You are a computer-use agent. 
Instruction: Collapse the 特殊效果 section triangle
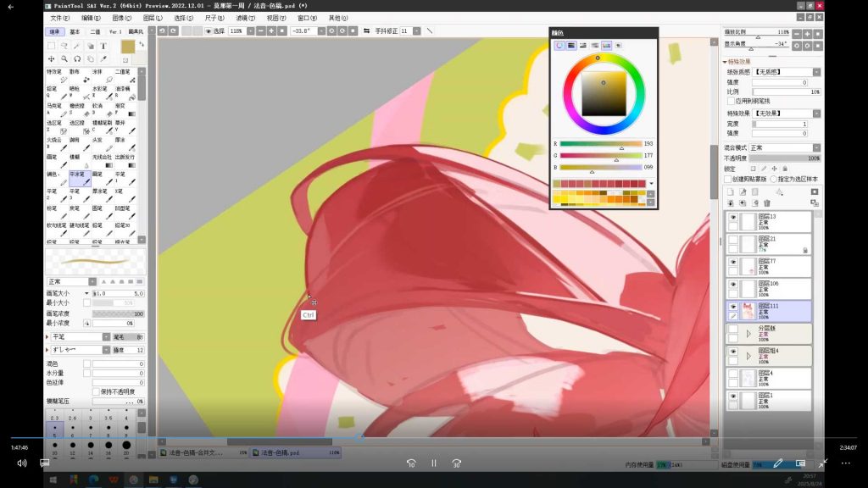(726, 62)
